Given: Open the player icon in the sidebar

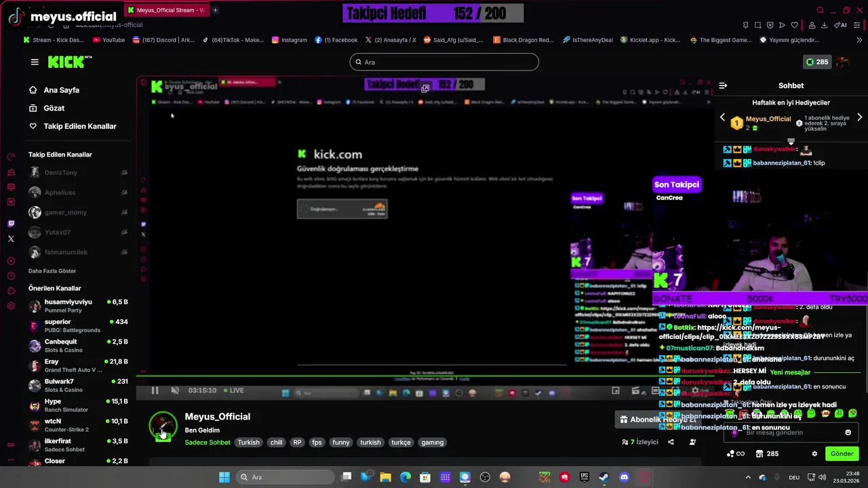Looking at the screenshot, I should click(11, 261).
